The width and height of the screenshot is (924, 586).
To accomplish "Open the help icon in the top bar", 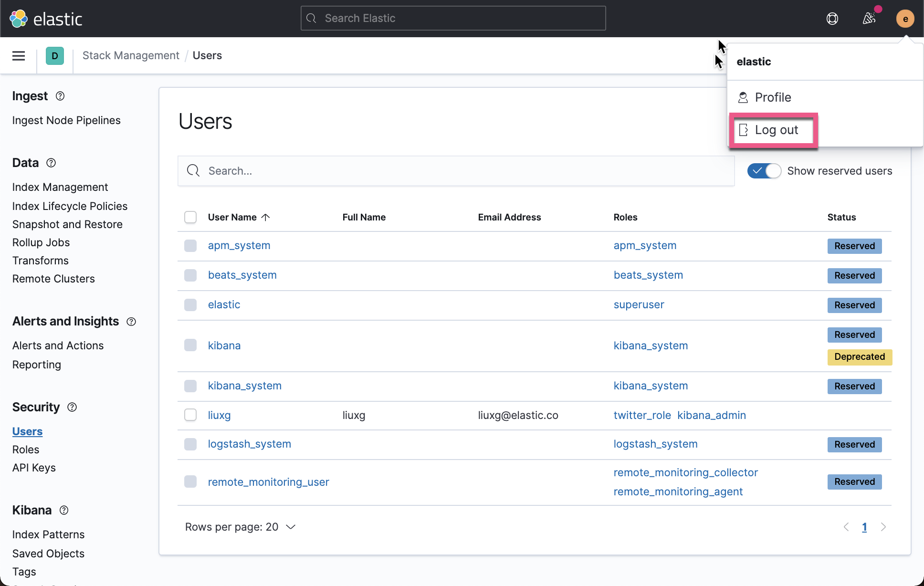I will pos(832,19).
